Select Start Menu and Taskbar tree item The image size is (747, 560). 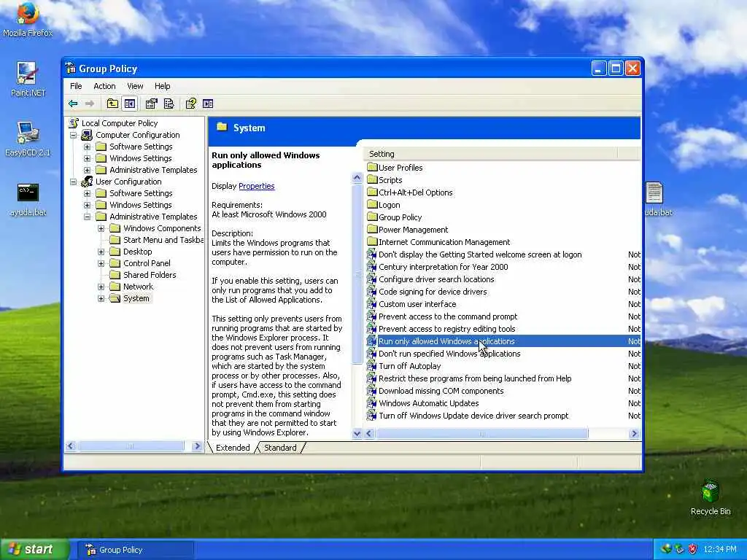click(163, 240)
